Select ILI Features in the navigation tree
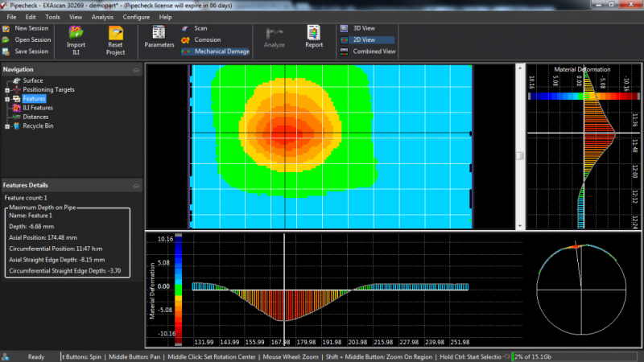Viewport: 644px width, 362px height. click(37, 107)
